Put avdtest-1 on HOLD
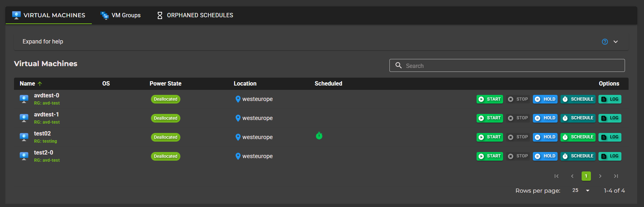Screen dimensions: 644x207 (x=545, y=118)
